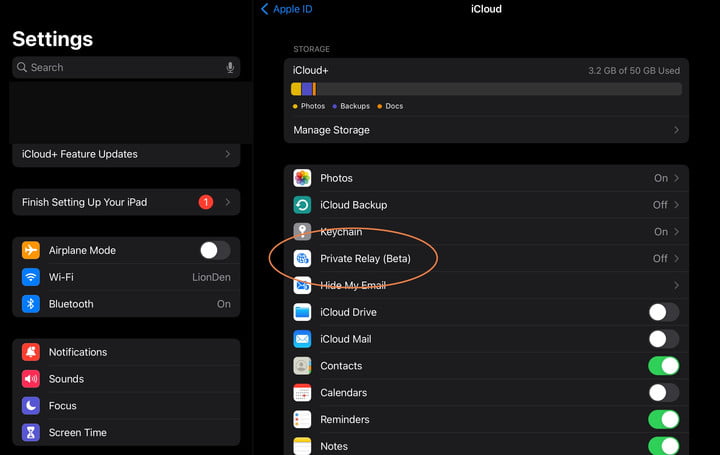Tap the Private Relay globe icon
The width and height of the screenshot is (720, 455).
[x=302, y=258]
